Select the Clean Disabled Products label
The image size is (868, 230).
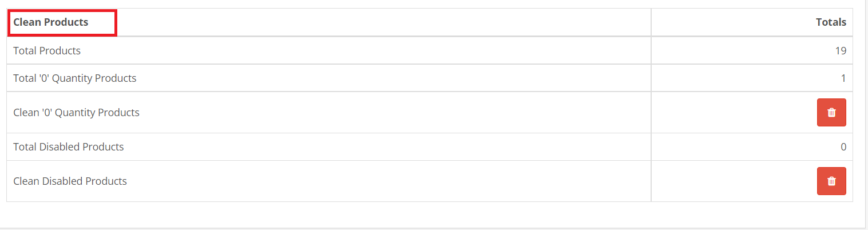click(x=70, y=181)
